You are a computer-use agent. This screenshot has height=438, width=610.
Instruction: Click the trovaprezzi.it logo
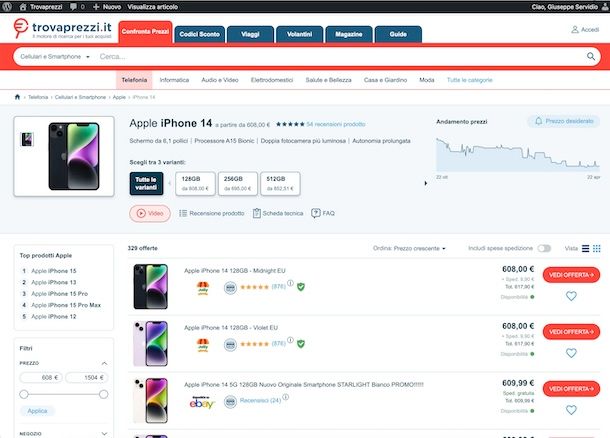click(62, 29)
